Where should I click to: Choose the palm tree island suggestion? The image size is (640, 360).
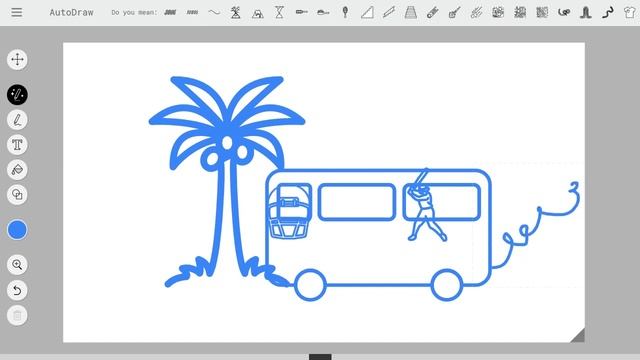coord(236,13)
